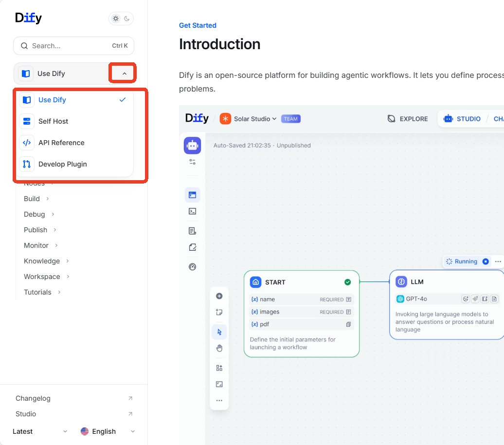
Task: Select the hand pan tool
Action: 219,348
